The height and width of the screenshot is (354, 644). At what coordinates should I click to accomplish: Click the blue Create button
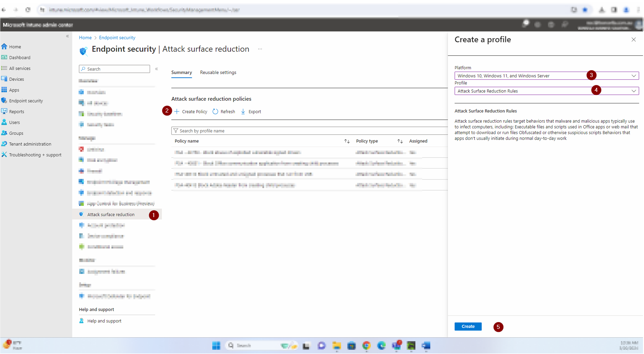(x=468, y=327)
